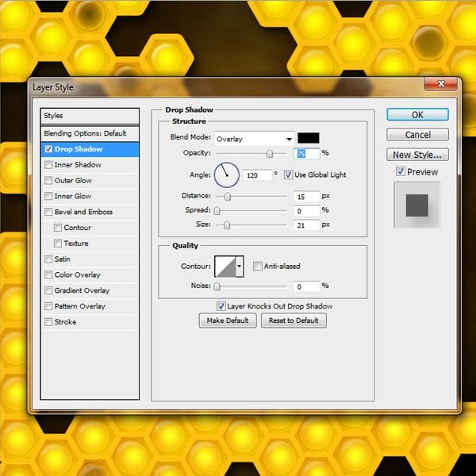Click the Opacity slider handle
Viewport: 476px width, 476px height.
pyautogui.click(x=270, y=153)
